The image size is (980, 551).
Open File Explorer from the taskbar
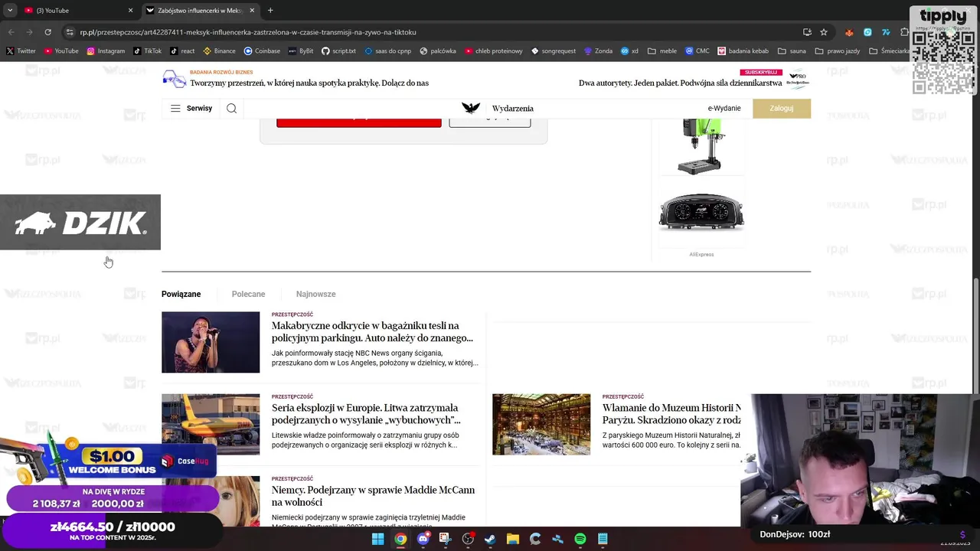tap(512, 539)
